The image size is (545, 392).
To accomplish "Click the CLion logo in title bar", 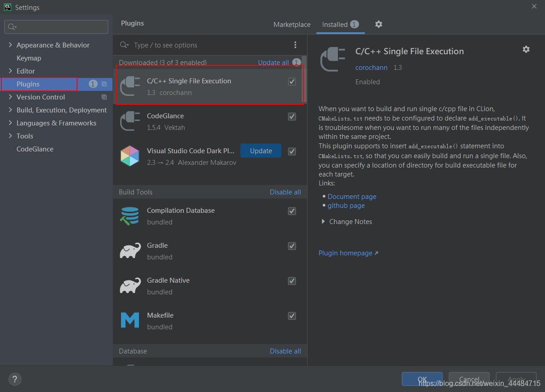I will click(x=8, y=7).
